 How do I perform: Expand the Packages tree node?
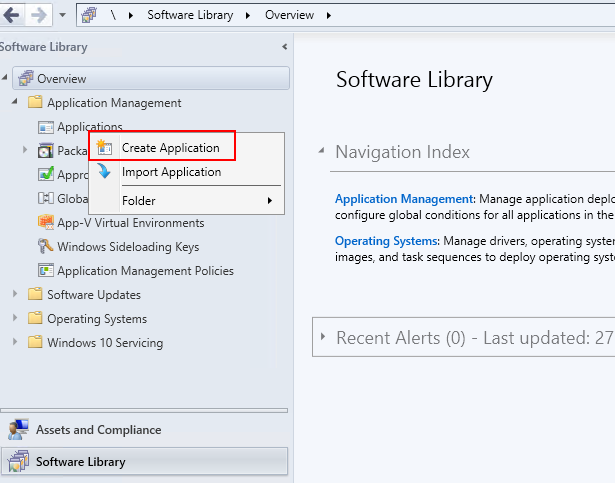[x=25, y=150]
